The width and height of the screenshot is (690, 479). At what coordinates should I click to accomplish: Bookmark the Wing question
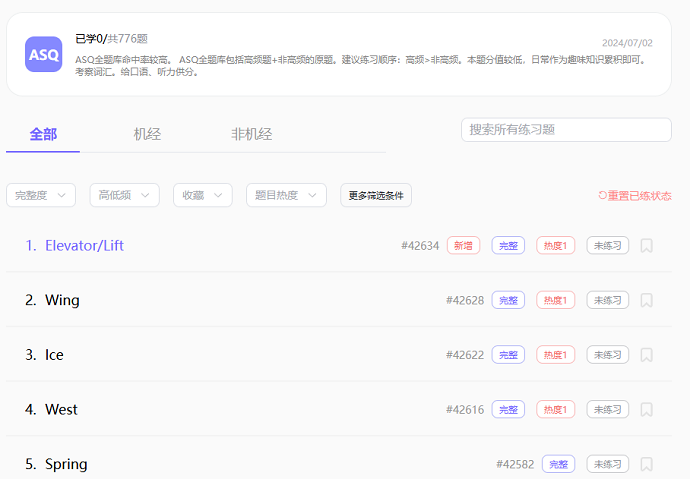pyautogui.click(x=646, y=300)
